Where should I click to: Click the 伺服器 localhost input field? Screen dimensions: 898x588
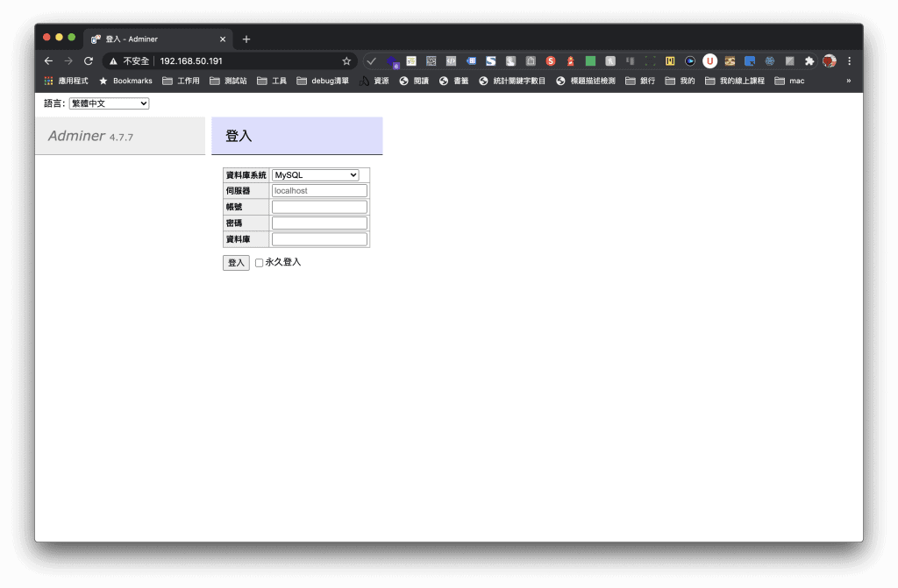pyautogui.click(x=319, y=191)
